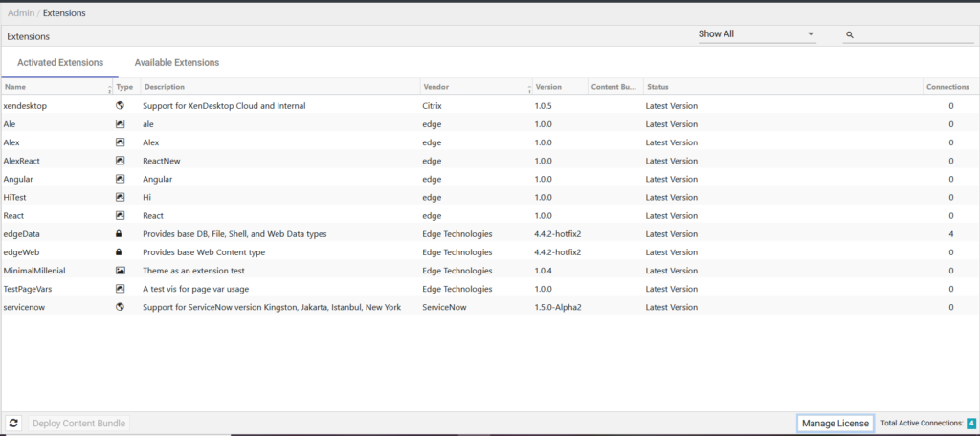
Task: Sort by the Status column header
Action: 783,87
